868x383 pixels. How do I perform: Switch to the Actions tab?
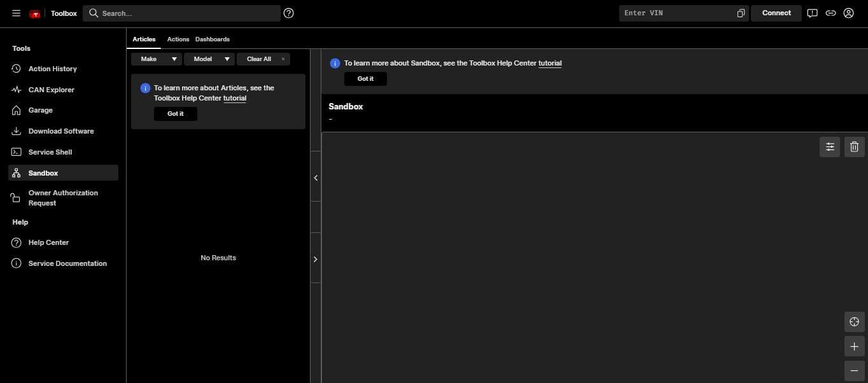(178, 39)
